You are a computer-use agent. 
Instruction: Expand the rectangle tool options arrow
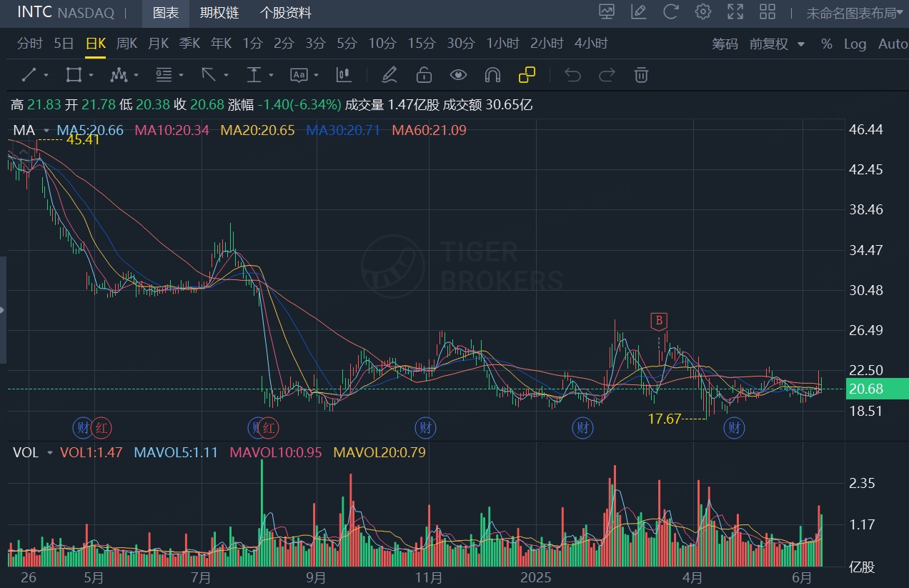click(x=91, y=75)
